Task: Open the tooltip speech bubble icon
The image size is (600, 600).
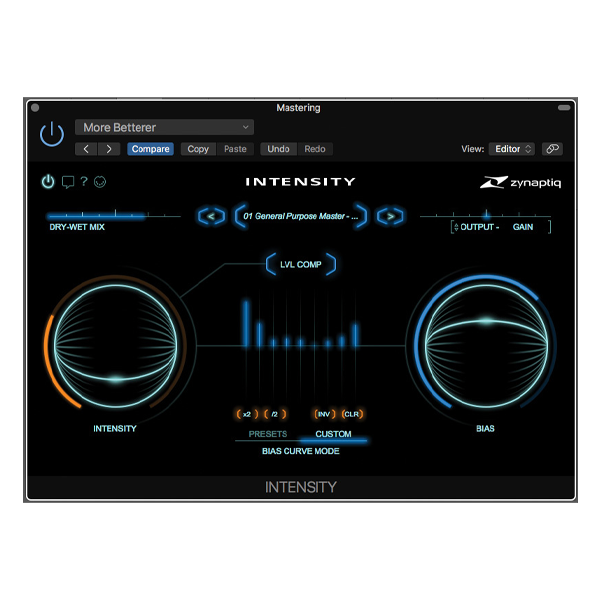Action: tap(68, 182)
